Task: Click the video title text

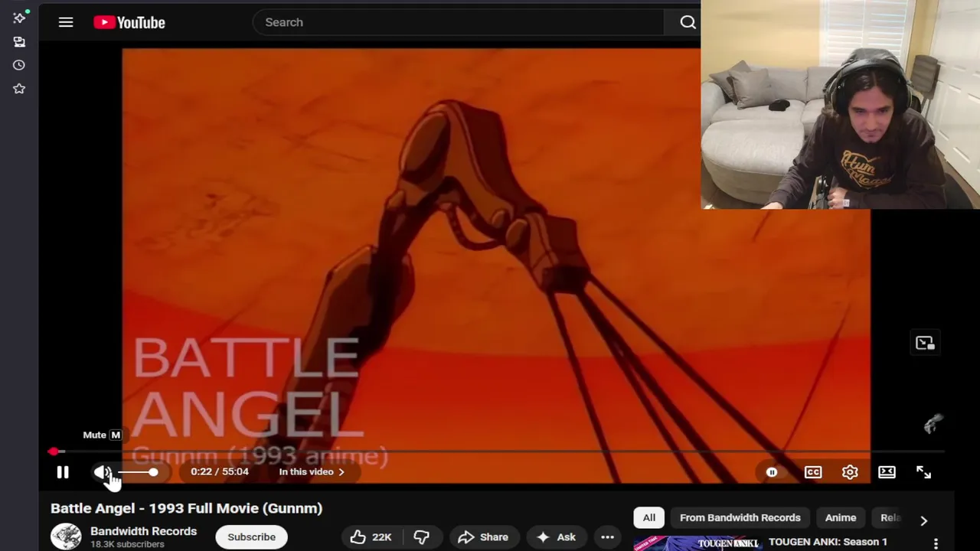Action: 186,508
